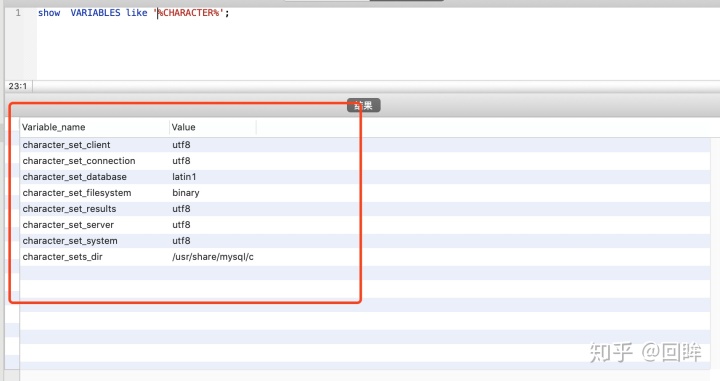This screenshot has height=381, width=720.
Task: Click the results tab label
Action: coord(364,106)
